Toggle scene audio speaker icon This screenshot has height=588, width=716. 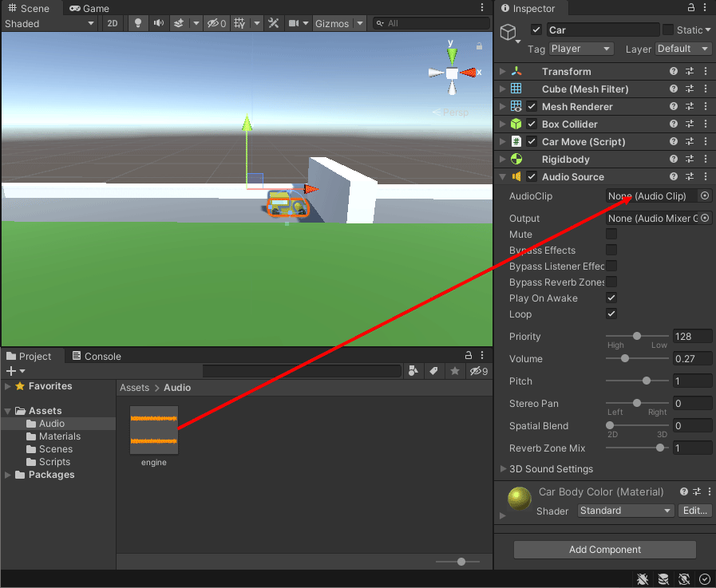click(x=158, y=24)
